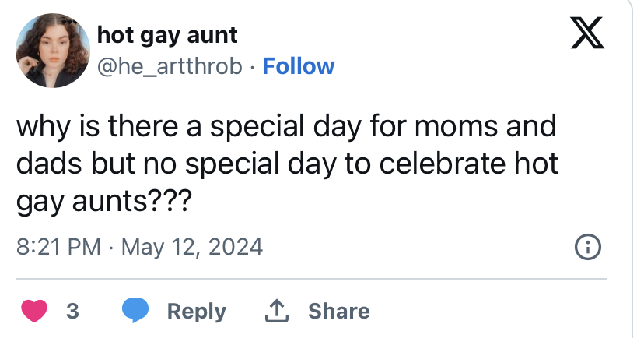Click the @he_artthrob handle
Viewport: 644px width, 338px height.
pos(170,66)
